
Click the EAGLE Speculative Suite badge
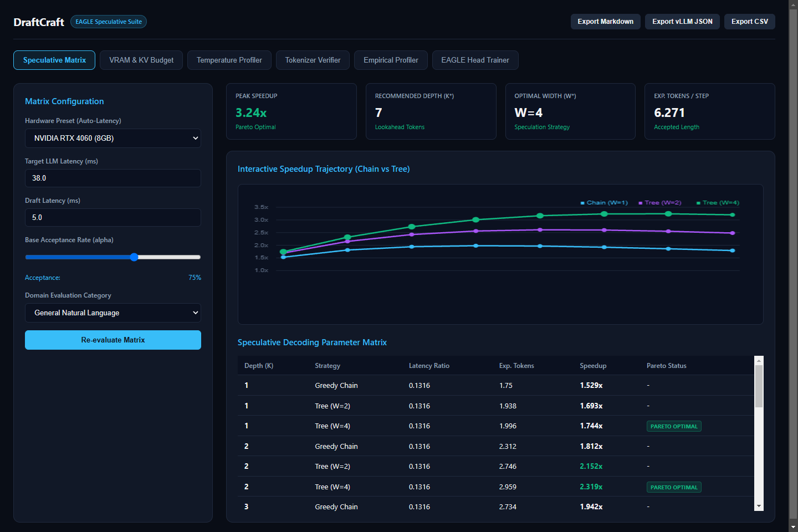[x=109, y=22]
